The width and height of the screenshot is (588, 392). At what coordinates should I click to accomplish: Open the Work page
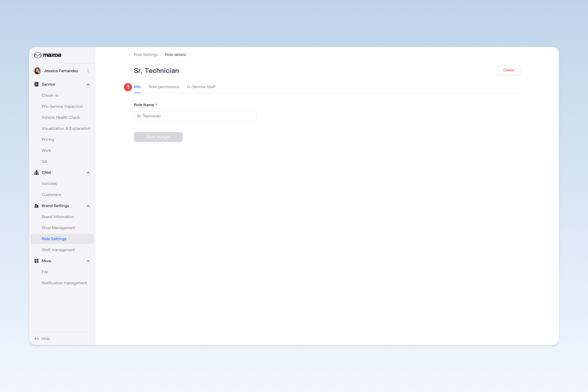(46, 151)
